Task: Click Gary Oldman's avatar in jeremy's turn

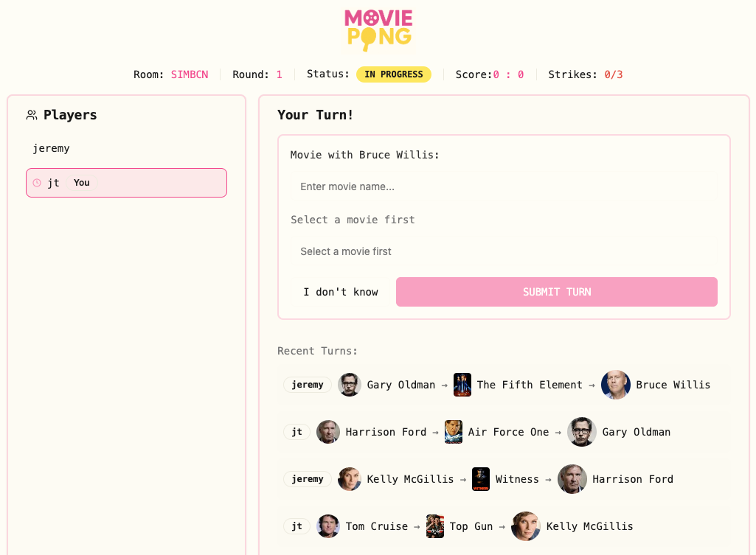Action: click(350, 385)
